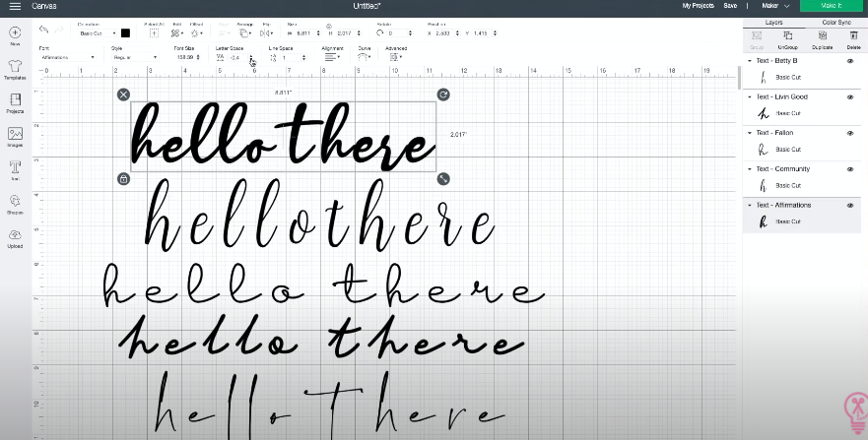Viewport: 868px width, 440px height.
Task: Open the Curve dropdown
Action: pos(364,57)
